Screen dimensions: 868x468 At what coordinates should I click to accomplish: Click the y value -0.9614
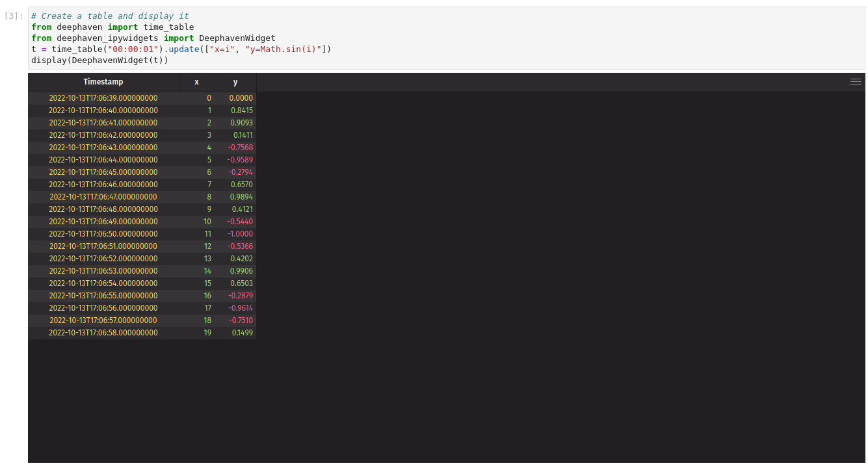click(x=240, y=308)
